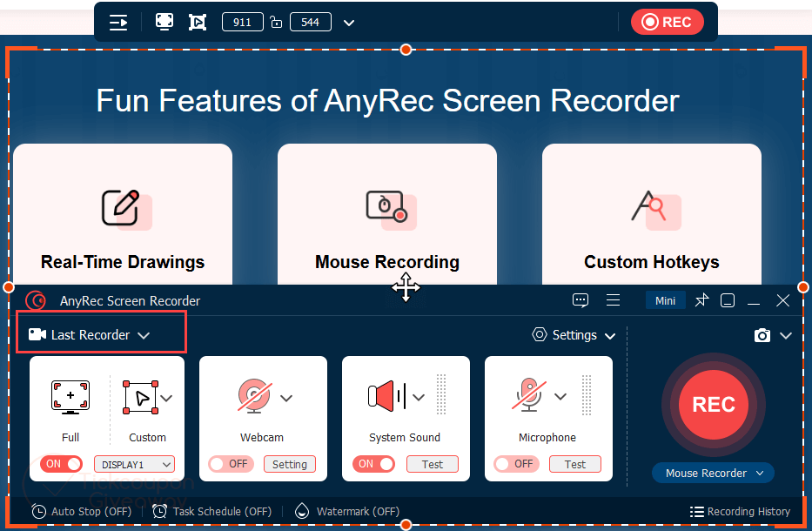Toggle the aspect ratio lock icon
Screen dimensions: 812x531
point(276,23)
